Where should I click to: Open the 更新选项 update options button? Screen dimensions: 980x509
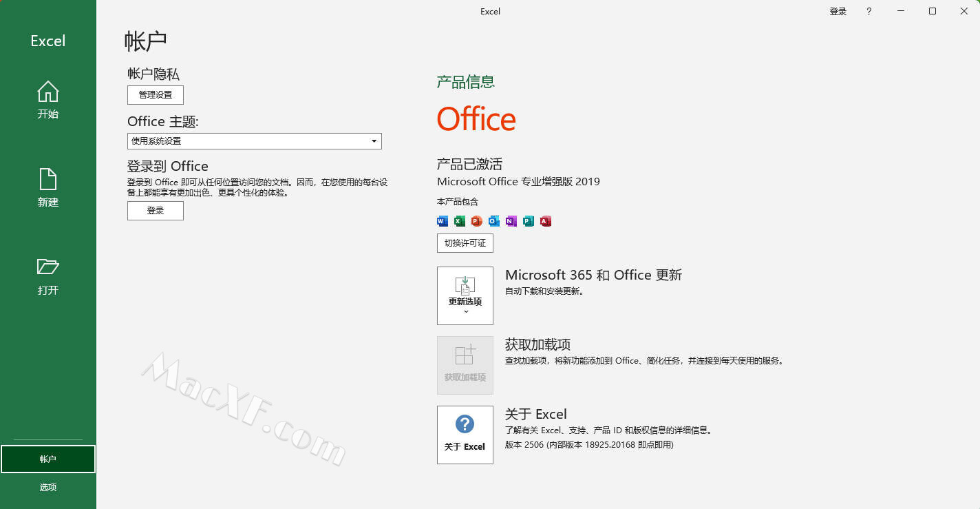click(465, 295)
